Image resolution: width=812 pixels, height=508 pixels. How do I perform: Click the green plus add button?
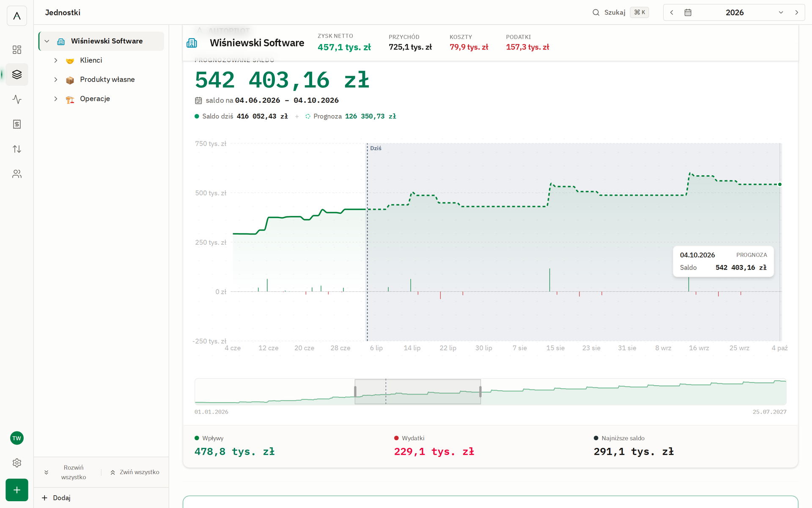click(17, 490)
